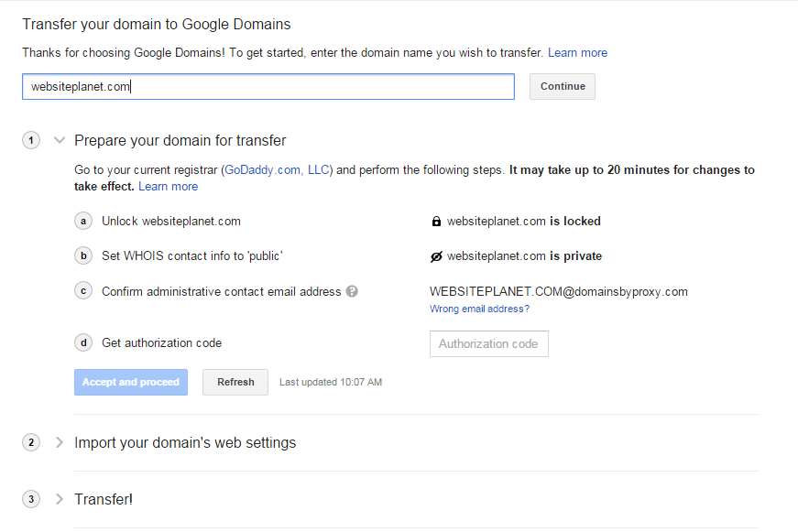Click the padlock locked status icon
This screenshot has width=798, height=532.
pos(436,222)
